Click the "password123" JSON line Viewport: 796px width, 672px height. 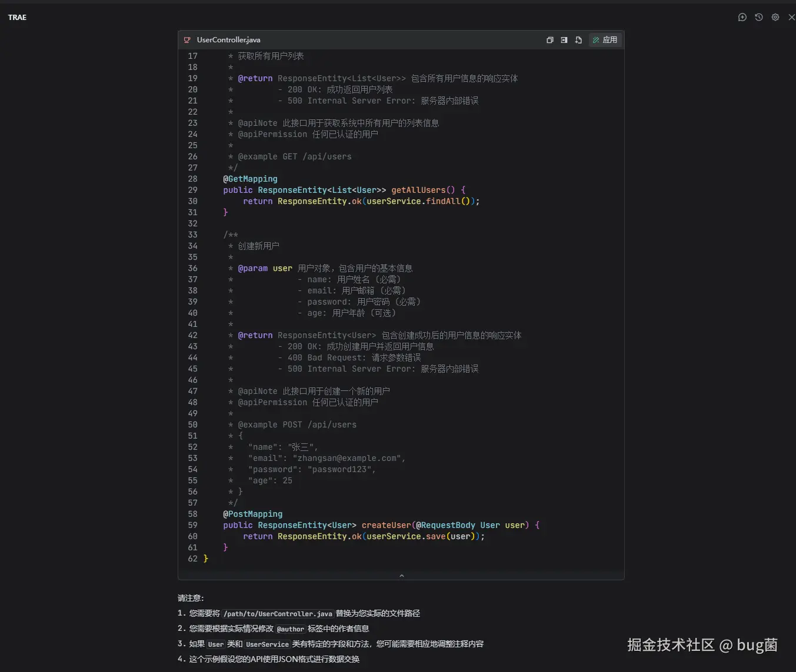[x=302, y=469]
